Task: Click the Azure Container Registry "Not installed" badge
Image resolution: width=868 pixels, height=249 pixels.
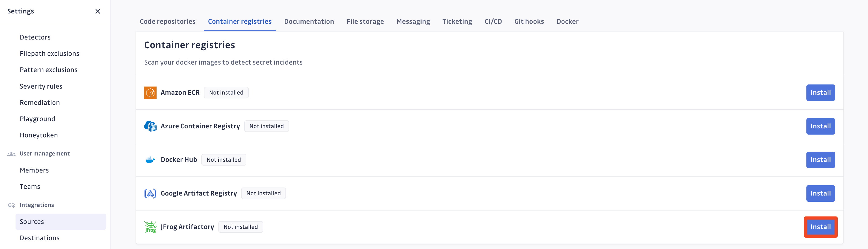Action: [267, 126]
